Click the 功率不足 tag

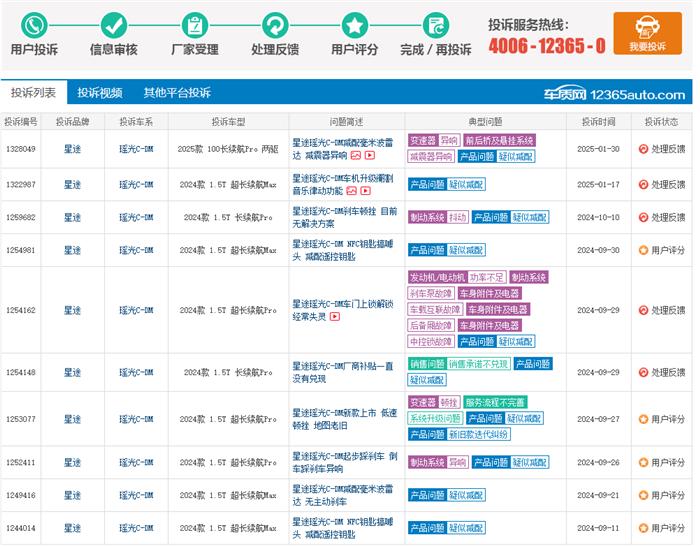point(487,278)
